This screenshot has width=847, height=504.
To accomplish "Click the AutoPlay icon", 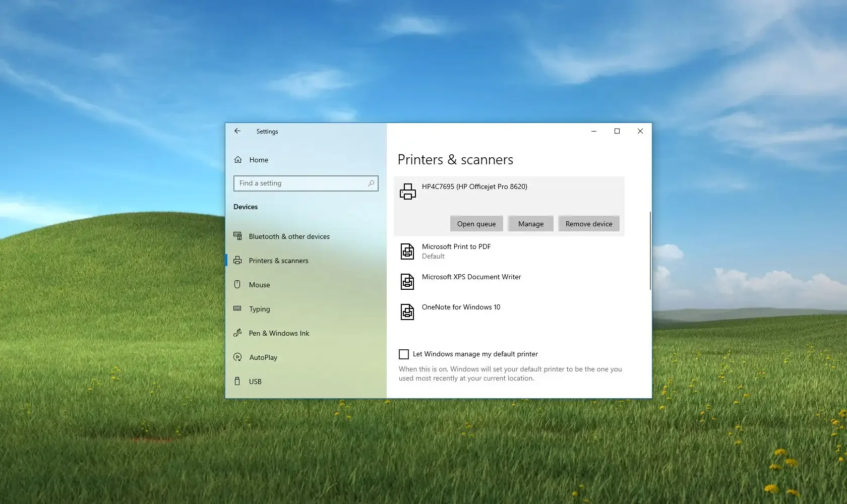I will point(237,357).
